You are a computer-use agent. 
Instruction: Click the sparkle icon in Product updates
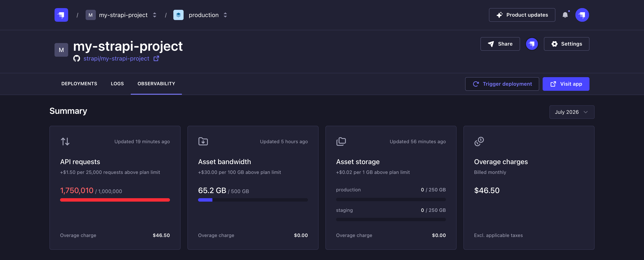(x=499, y=15)
